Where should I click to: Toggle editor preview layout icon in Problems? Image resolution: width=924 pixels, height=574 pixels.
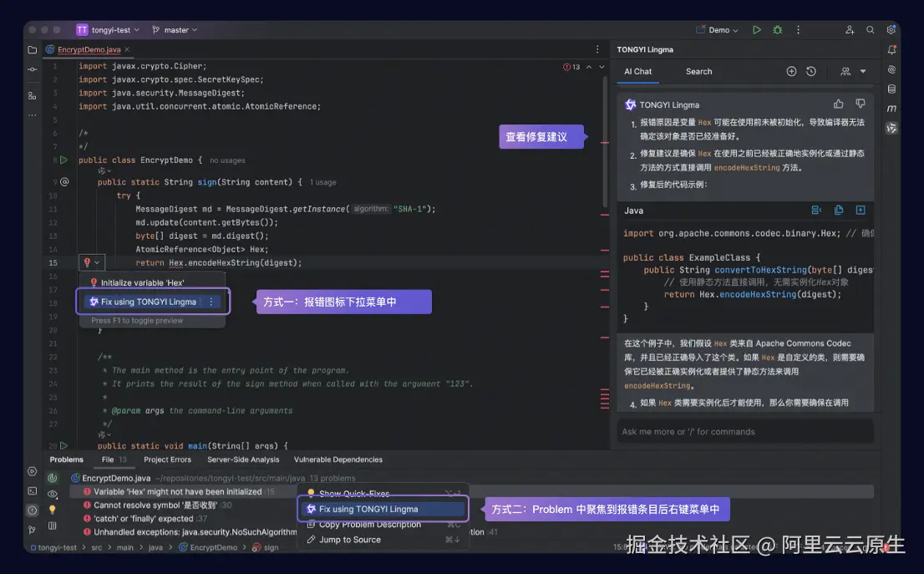(x=53, y=526)
